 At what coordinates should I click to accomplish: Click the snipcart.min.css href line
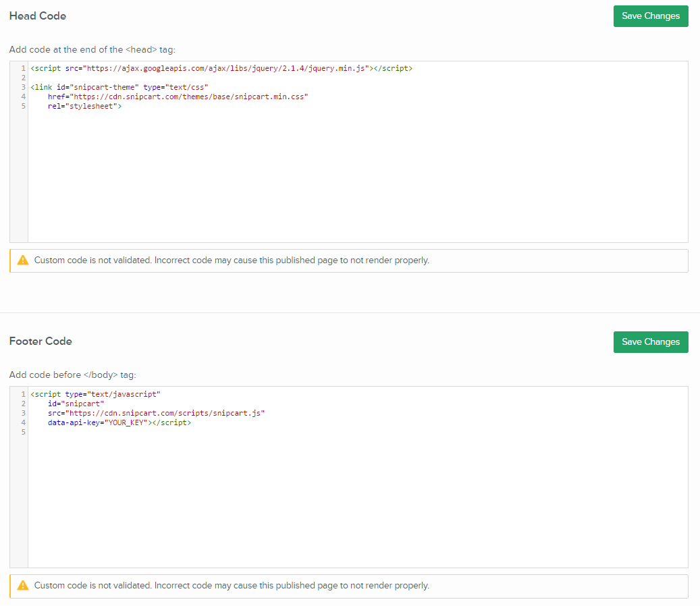point(178,97)
